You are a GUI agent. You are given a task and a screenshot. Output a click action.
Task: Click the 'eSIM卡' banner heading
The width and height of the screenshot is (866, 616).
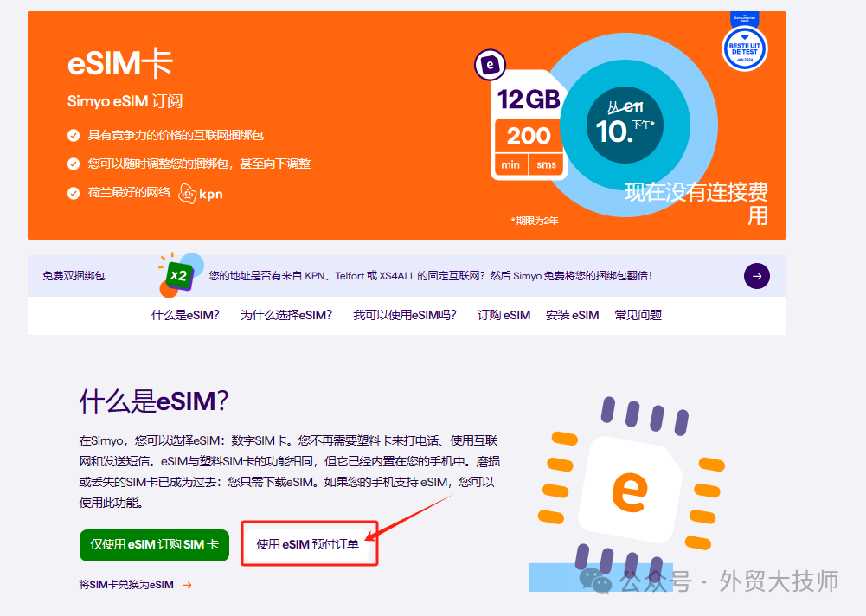[120, 63]
